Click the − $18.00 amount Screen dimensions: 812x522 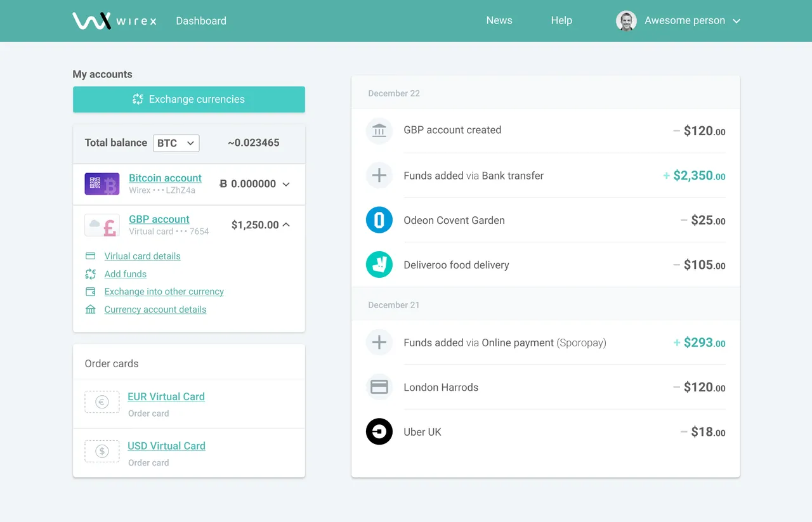(x=703, y=432)
